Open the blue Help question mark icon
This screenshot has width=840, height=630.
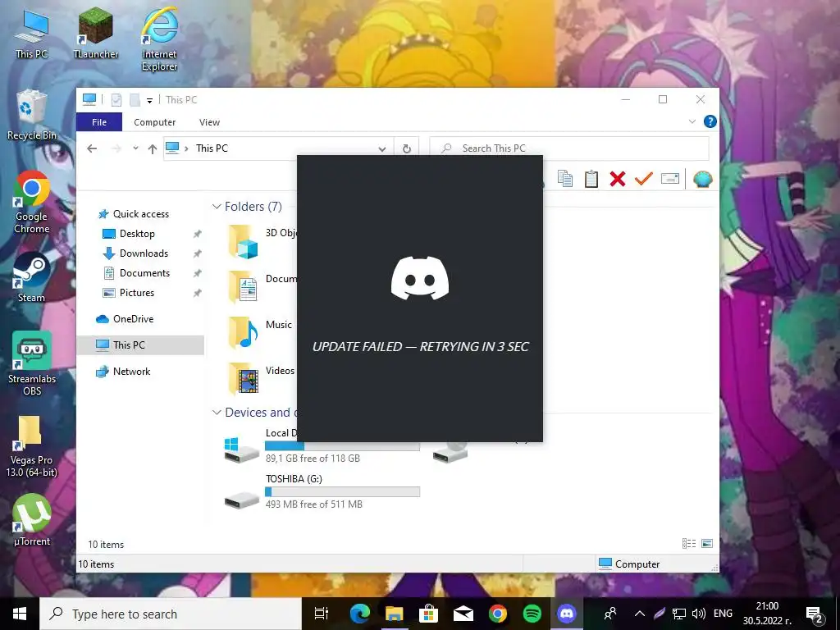tap(710, 121)
